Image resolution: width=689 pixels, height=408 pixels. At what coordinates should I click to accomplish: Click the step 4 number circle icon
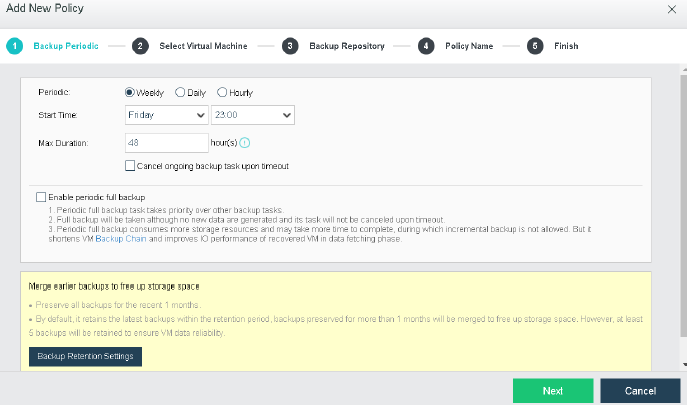click(x=426, y=46)
